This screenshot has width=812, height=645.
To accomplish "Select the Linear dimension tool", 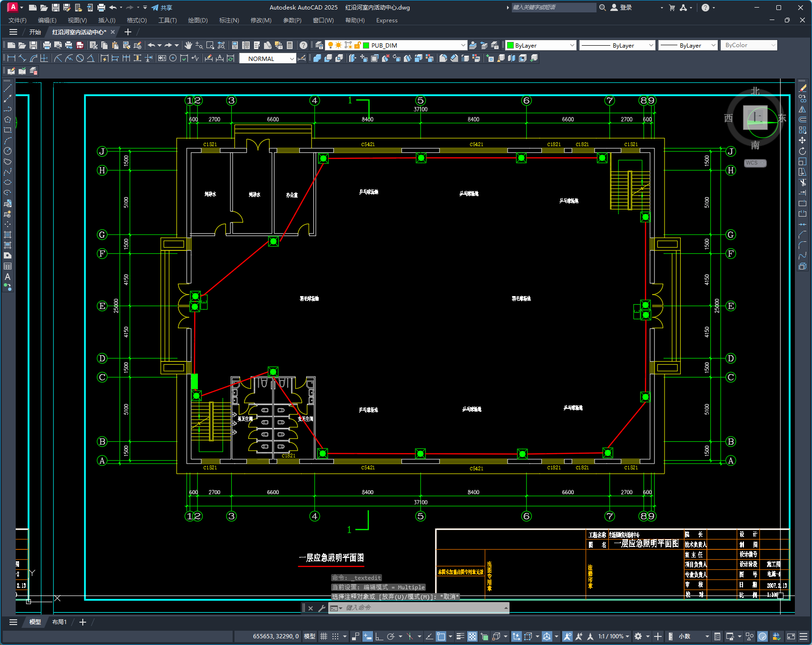I will coord(11,58).
